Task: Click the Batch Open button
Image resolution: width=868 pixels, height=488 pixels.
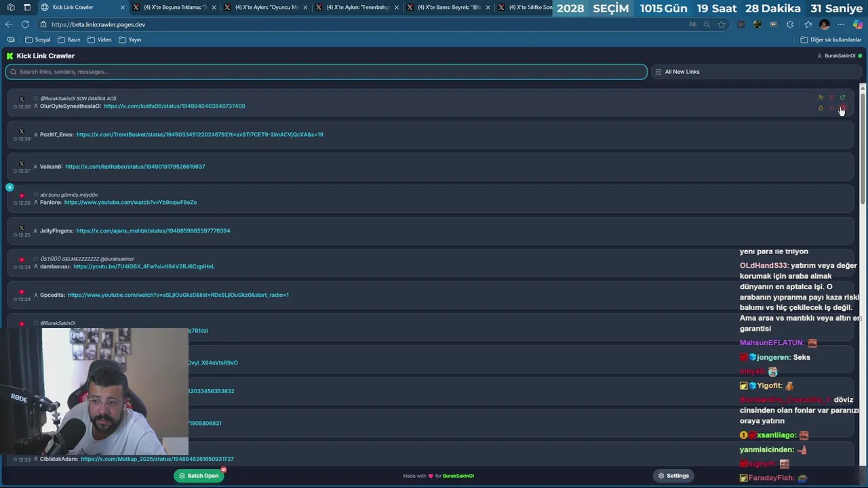Action: 199,476
